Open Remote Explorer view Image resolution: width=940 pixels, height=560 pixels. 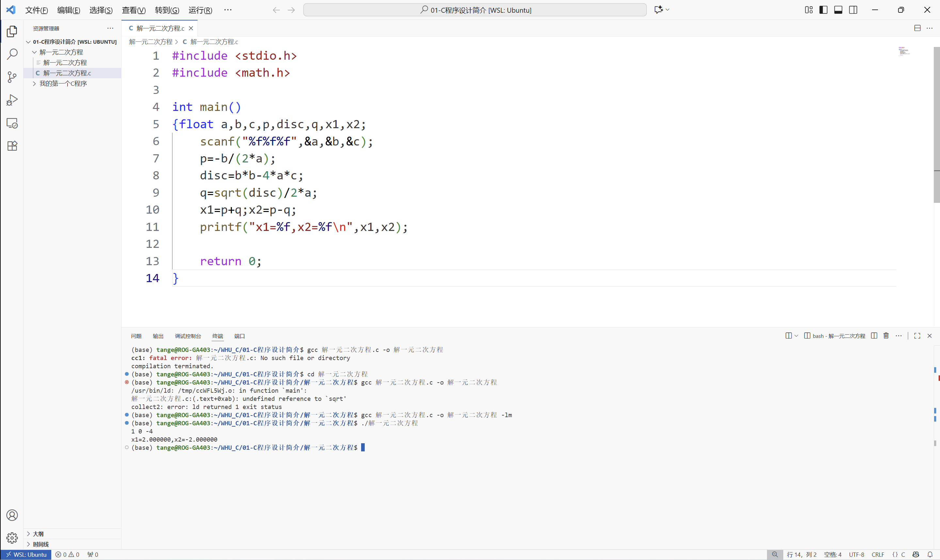[12, 123]
